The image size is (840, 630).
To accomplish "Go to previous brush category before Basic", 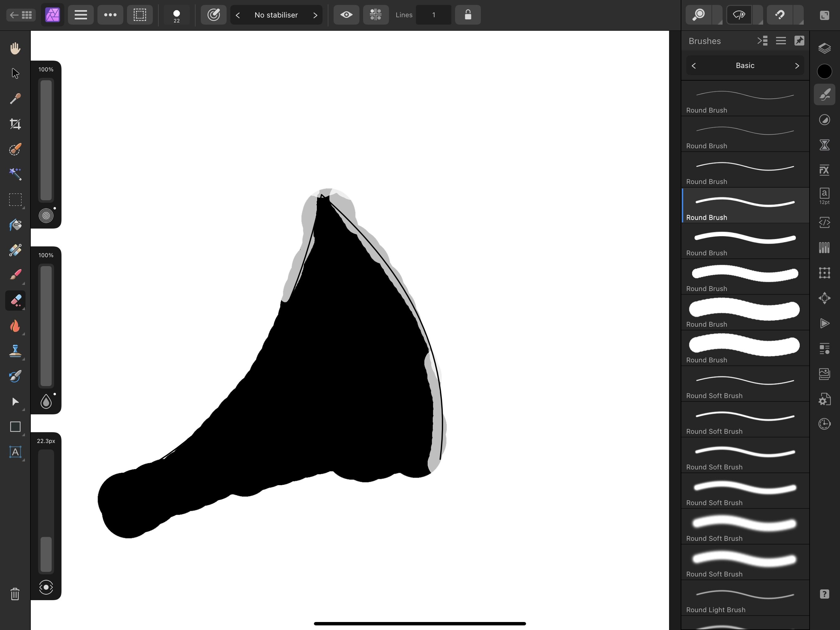I will pyautogui.click(x=694, y=66).
